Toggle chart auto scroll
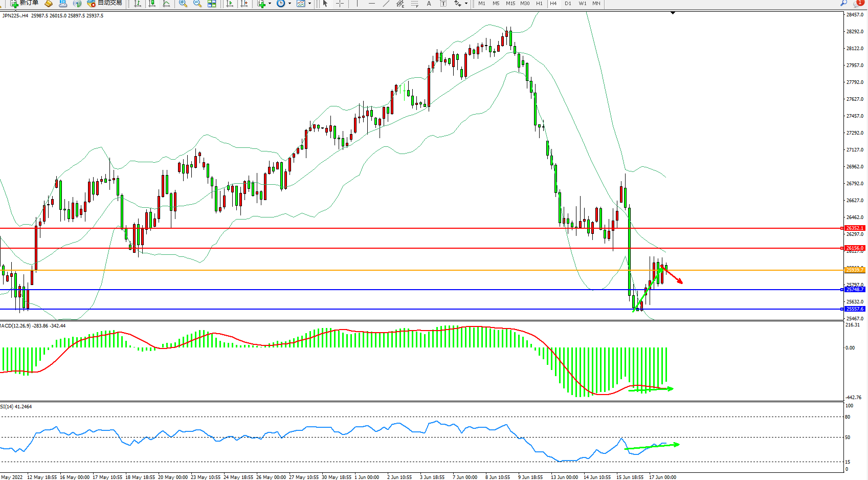 coord(230,4)
